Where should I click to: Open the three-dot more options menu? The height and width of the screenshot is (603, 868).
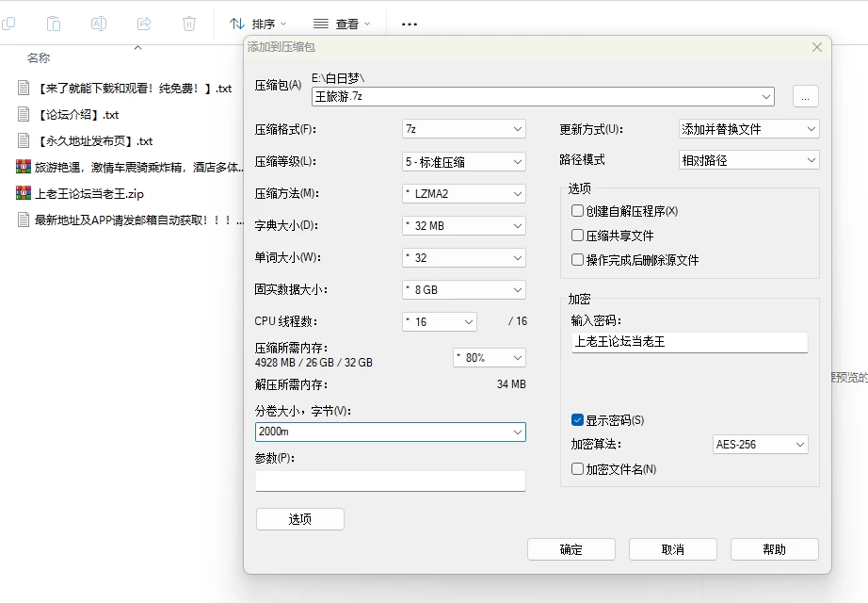[x=410, y=24]
